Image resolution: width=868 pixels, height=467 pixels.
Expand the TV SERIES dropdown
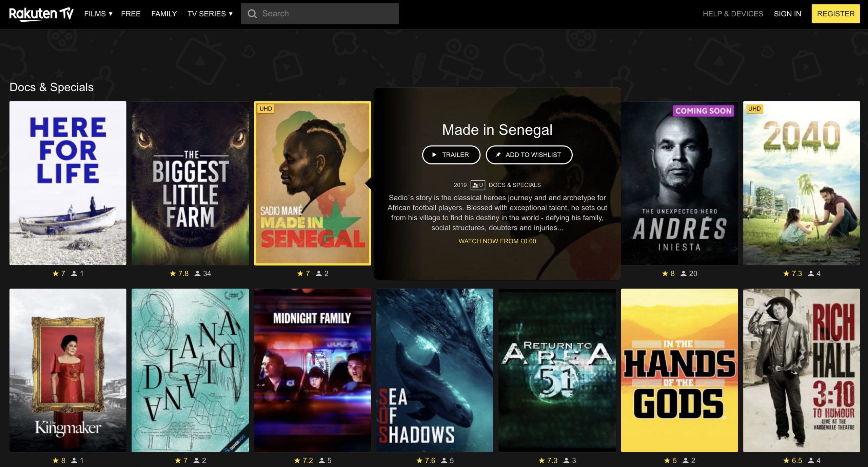[210, 14]
